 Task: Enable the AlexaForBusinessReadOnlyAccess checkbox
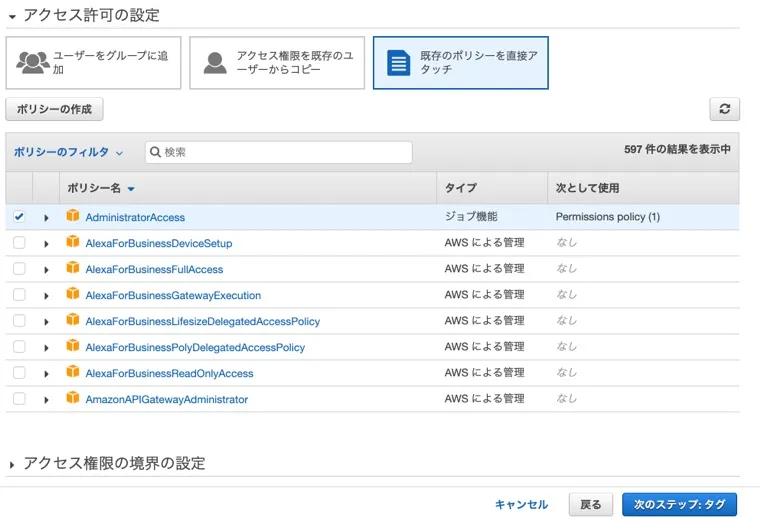(x=19, y=373)
